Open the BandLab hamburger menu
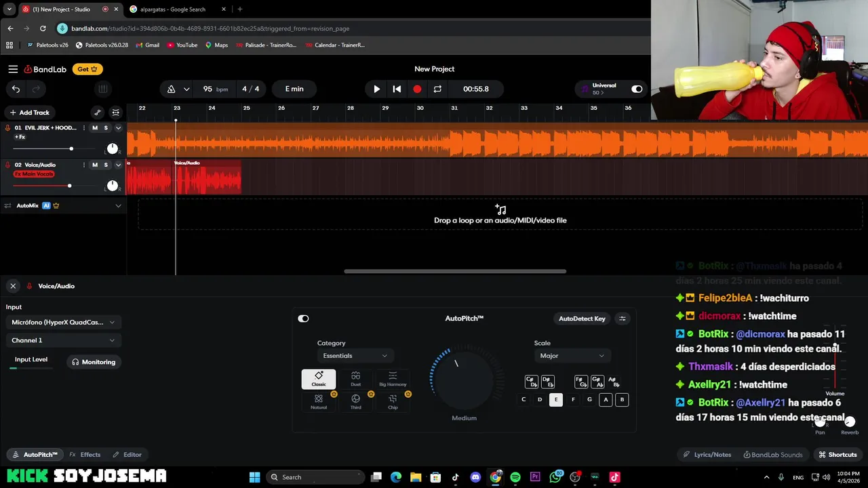This screenshot has width=868, height=488. [x=13, y=69]
